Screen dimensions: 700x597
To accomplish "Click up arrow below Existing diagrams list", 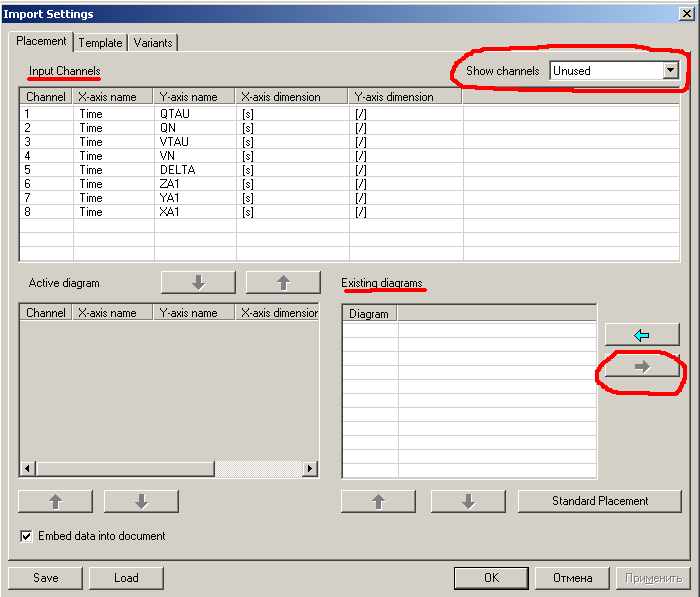I will click(378, 501).
